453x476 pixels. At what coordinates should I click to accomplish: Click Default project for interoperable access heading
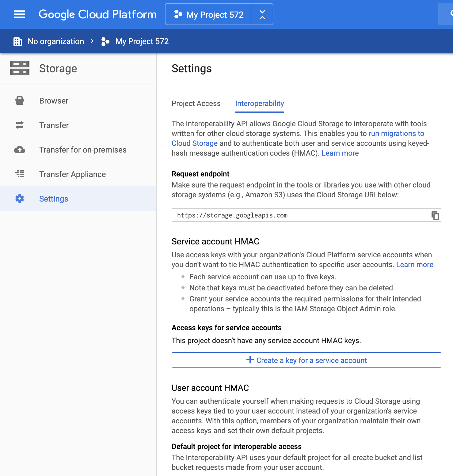237,447
